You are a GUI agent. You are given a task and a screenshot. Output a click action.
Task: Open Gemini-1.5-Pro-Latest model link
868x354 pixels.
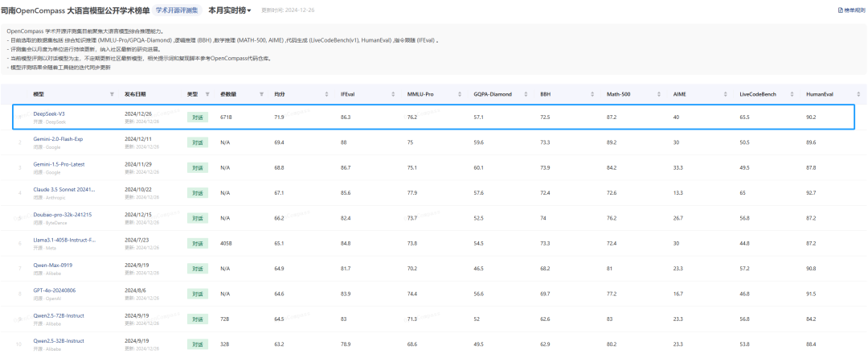(59, 165)
